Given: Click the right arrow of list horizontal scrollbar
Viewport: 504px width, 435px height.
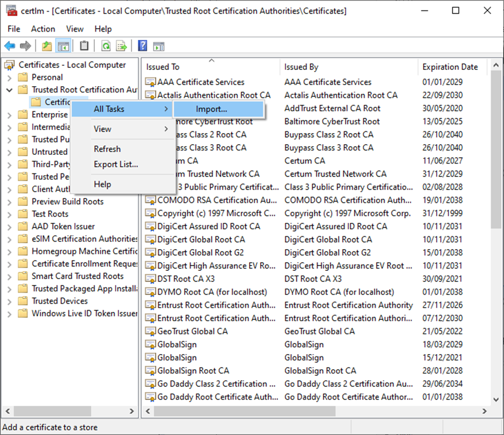Looking at the screenshot, I should click(485, 411).
